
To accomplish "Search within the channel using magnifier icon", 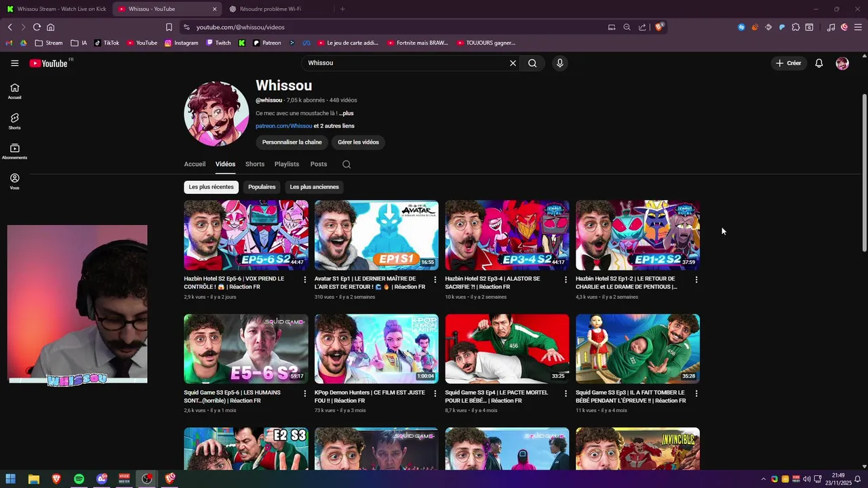I will point(347,164).
